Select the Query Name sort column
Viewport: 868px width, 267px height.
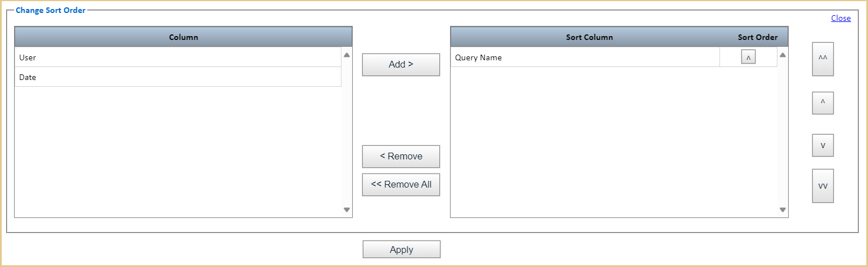[585, 57]
